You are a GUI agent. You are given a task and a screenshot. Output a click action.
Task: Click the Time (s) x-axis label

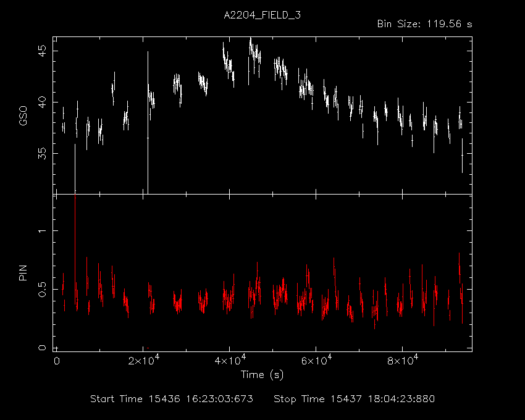(262, 375)
